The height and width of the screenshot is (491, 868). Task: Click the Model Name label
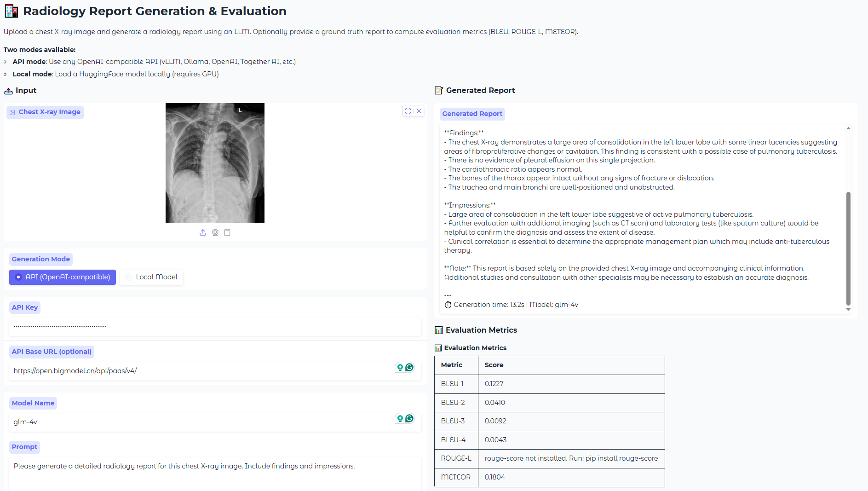[x=33, y=403]
